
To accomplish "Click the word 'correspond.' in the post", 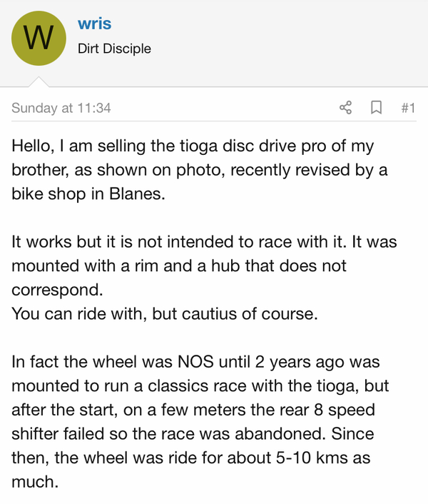I will point(57,291).
